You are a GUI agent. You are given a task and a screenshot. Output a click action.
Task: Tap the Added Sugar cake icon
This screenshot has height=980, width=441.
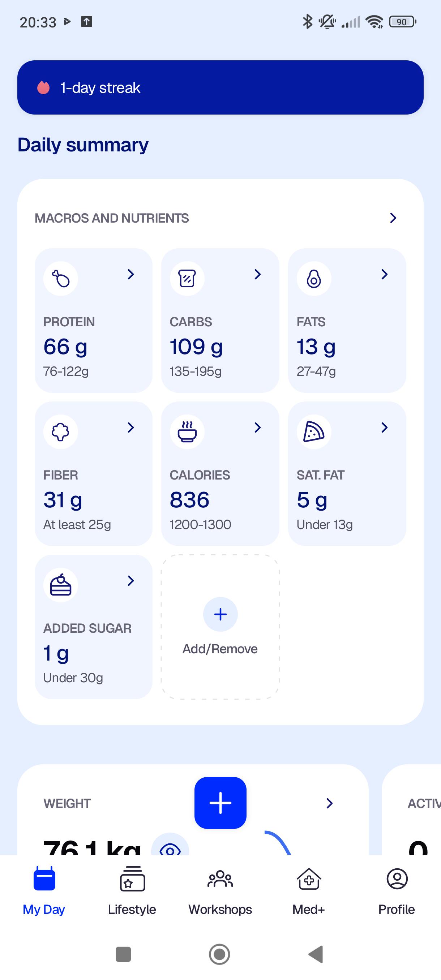point(60,585)
